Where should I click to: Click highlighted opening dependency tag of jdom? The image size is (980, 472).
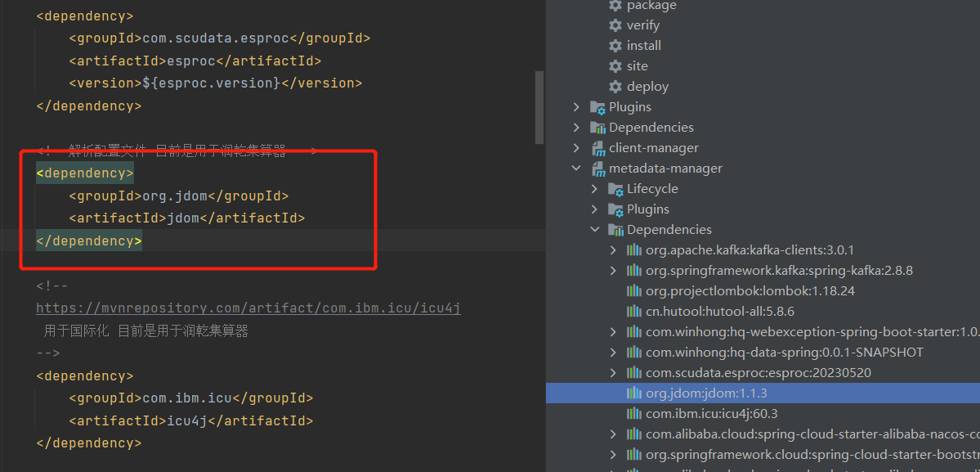(85, 173)
